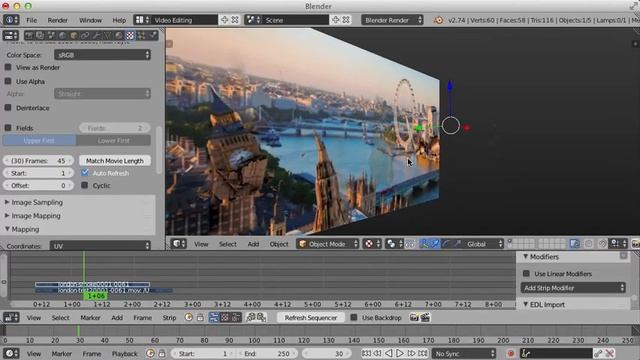Jump to next keyframe
The height and width of the screenshot is (360, 640).
pyautogui.click(x=411, y=353)
